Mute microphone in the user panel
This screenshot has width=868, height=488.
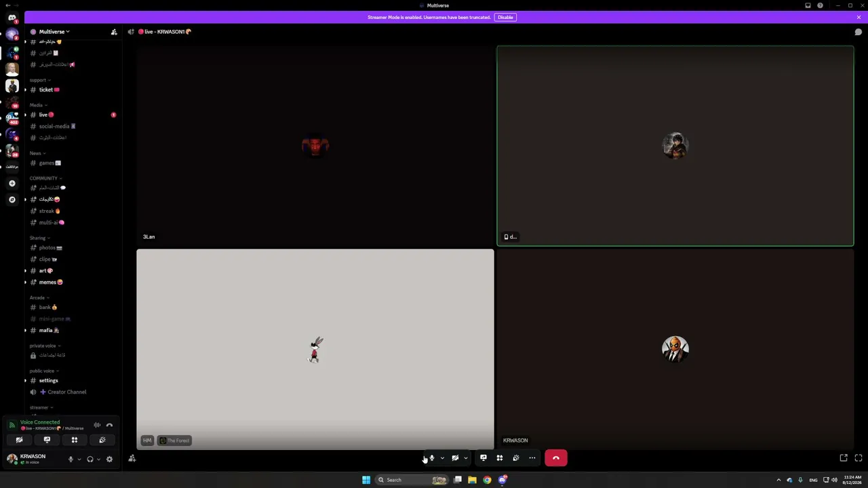[x=71, y=460]
